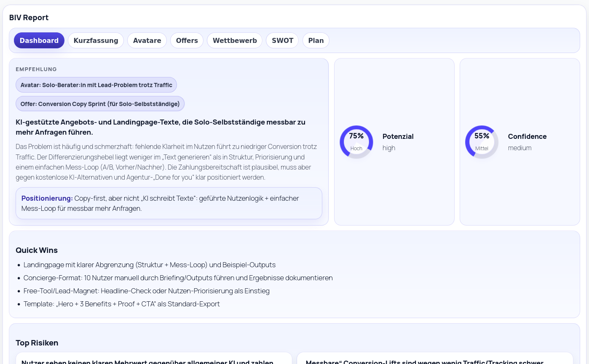The width and height of the screenshot is (589, 364).
Task: Open the Avatare tab
Action: (x=147, y=40)
